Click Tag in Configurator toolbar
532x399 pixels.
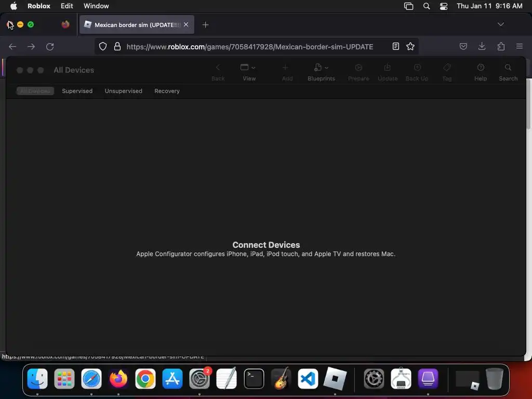click(447, 72)
